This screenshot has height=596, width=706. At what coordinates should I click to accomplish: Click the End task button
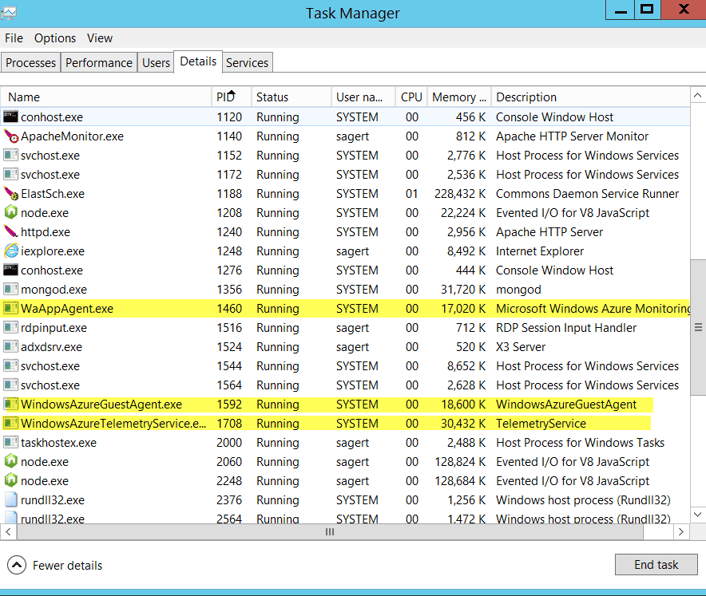656,564
